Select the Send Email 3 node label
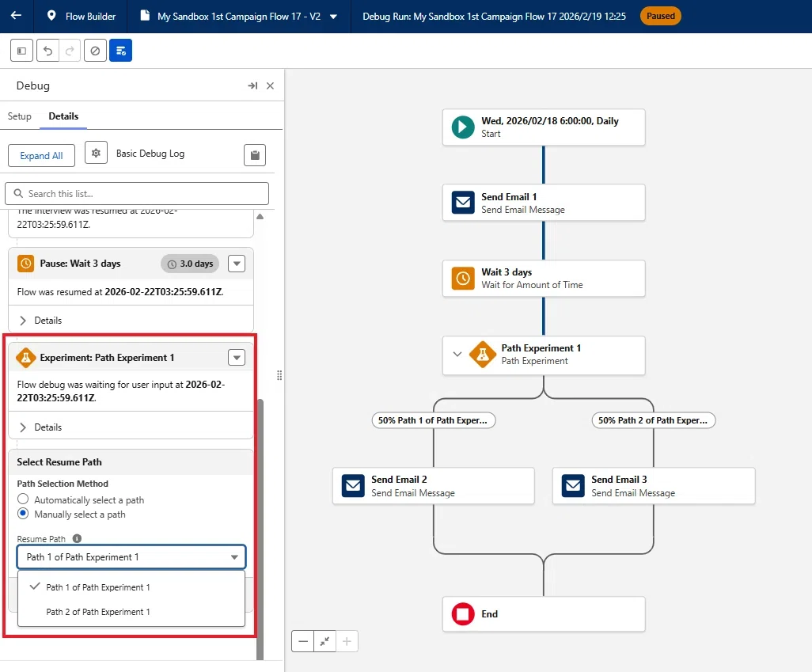Screen dimensions: 812x672 [x=619, y=479]
